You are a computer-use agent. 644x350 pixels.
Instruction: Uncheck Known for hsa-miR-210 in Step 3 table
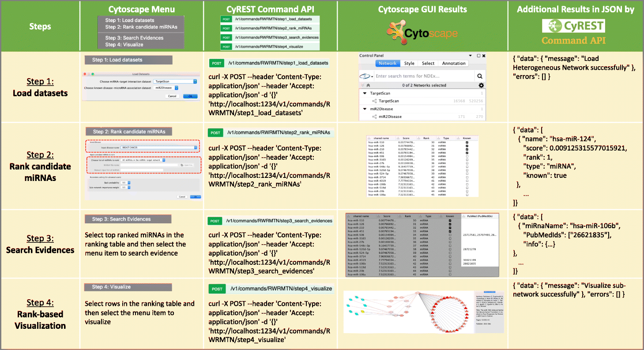tap(450, 228)
